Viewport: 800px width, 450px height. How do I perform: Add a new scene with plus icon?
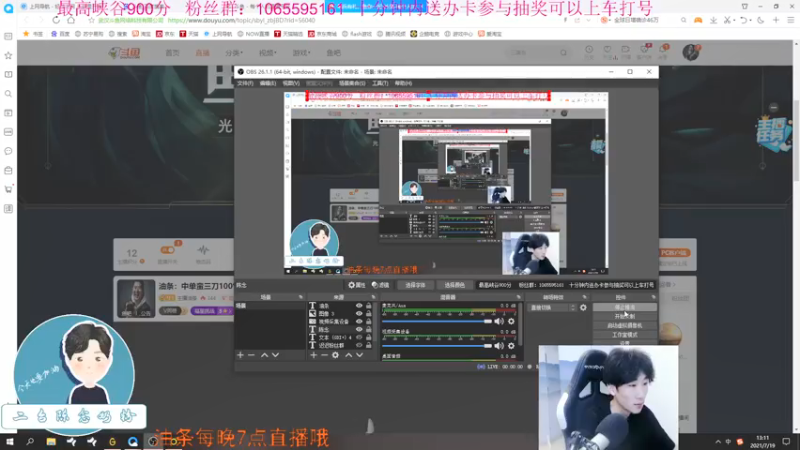pos(240,355)
